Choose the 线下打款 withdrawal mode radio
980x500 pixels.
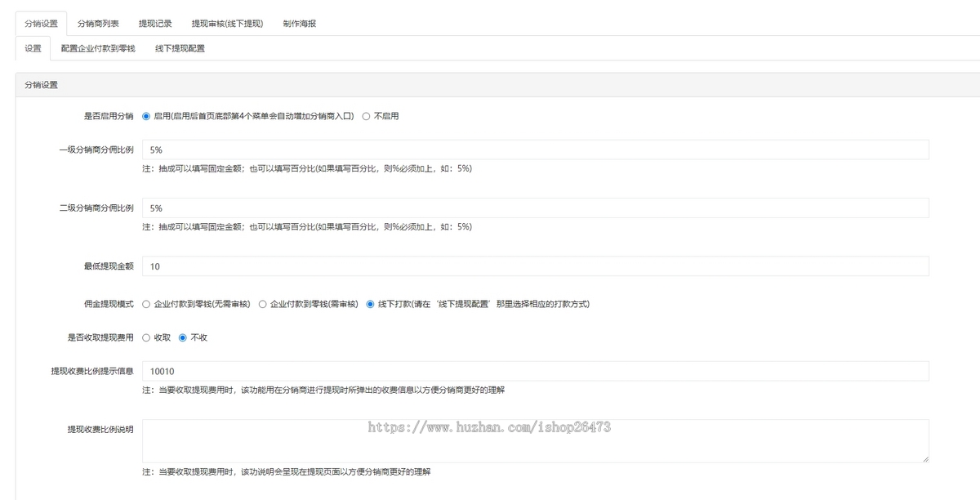click(x=371, y=304)
